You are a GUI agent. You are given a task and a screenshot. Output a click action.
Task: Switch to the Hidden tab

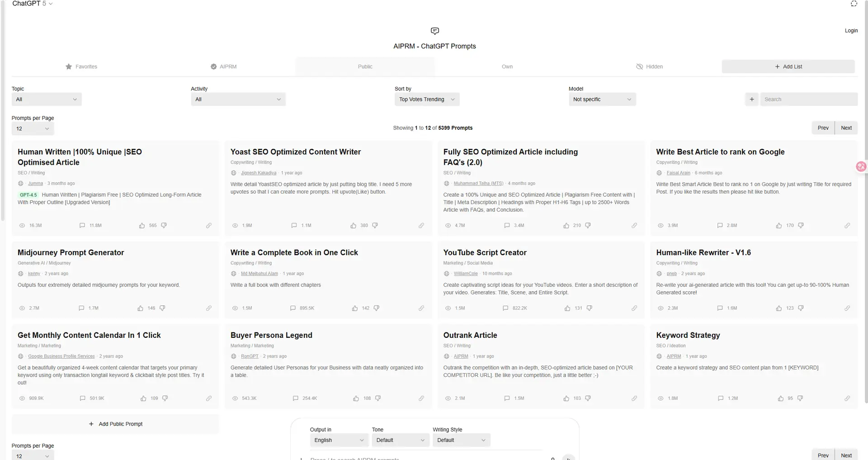tap(649, 66)
